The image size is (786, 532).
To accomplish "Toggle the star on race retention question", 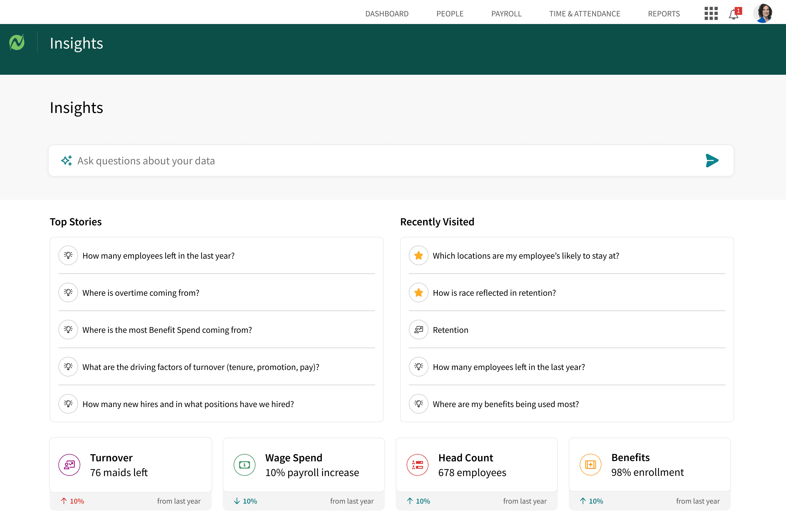I will click(x=418, y=292).
